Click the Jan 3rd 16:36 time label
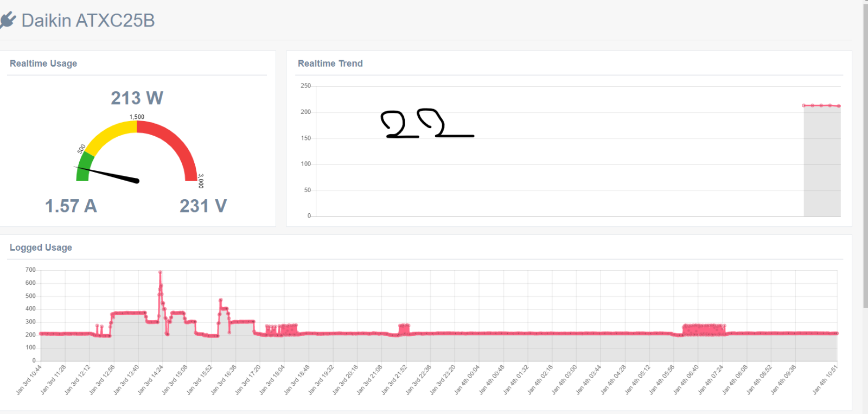The width and height of the screenshot is (868, 414). click(x=224, y=379)
